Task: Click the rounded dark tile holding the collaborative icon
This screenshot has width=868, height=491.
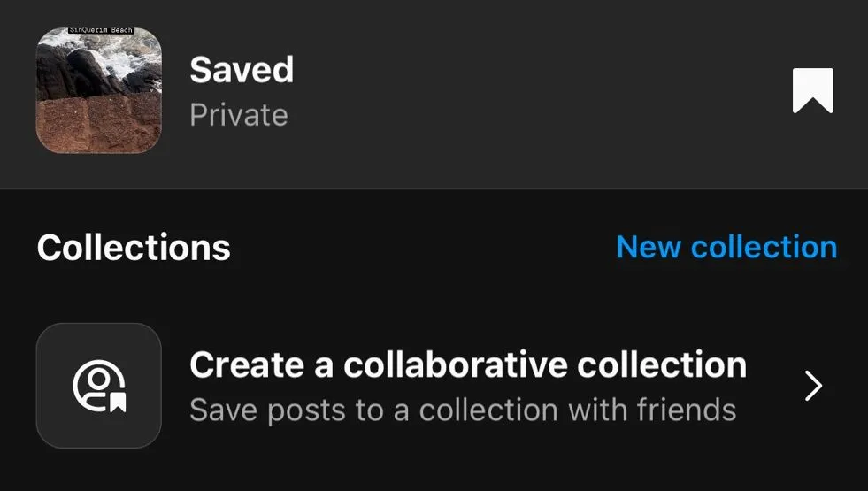Action: [x=99, y=386]
